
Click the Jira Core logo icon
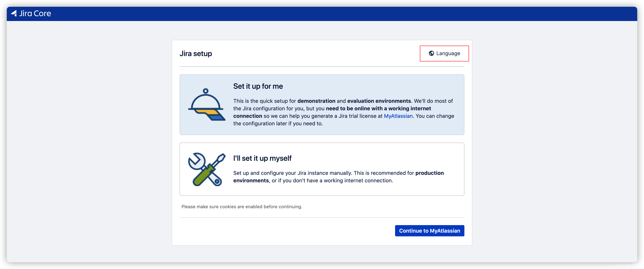(x=14, y=13)
